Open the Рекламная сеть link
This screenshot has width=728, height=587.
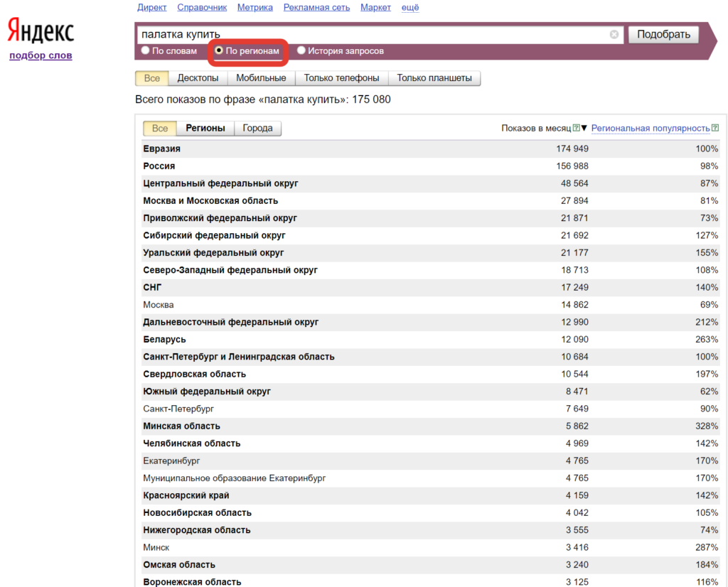pyautogui.click(x=316, y=7)
